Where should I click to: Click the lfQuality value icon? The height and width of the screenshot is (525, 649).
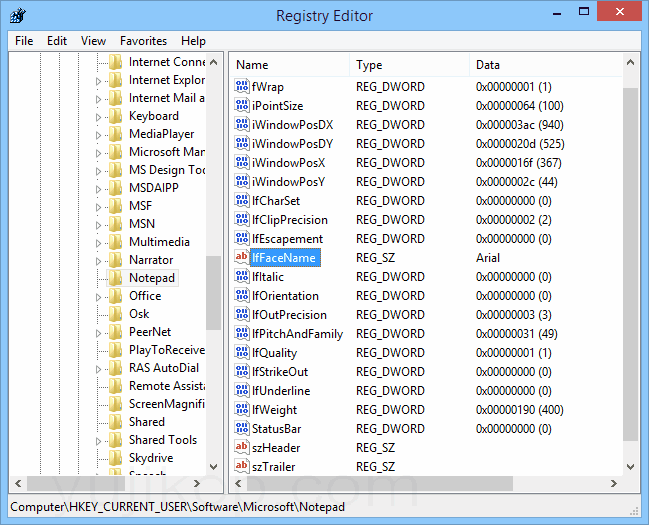pyautogui.click(x=242, y=353)
